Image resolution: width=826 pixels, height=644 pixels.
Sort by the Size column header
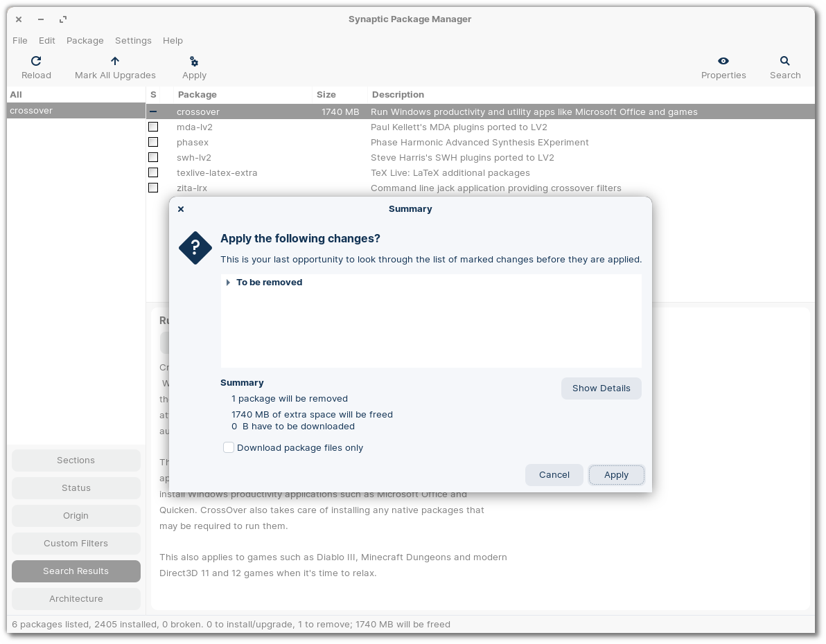coord(340,95)
